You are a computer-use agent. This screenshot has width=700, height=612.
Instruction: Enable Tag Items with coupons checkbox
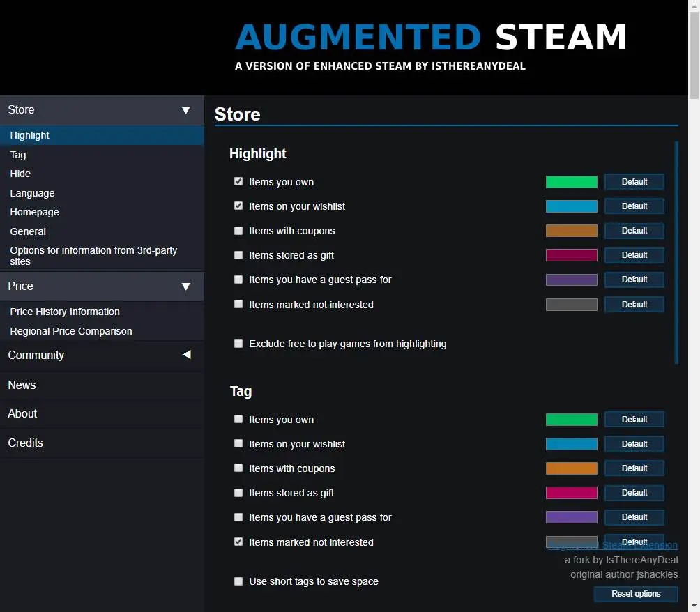point(238,468)
